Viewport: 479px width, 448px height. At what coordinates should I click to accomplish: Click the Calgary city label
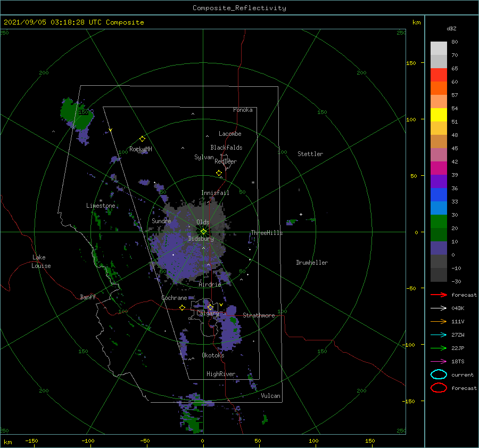pyautogui.click(x=208, y=313)
